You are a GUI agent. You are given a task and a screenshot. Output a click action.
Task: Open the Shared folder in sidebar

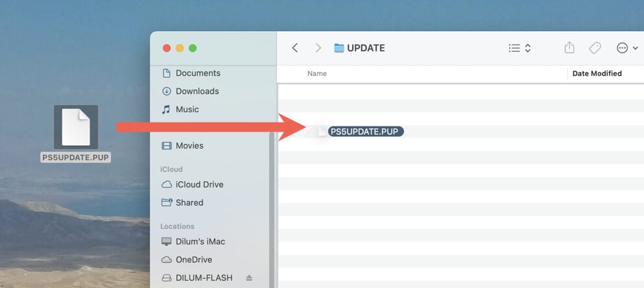pos(189,203)
